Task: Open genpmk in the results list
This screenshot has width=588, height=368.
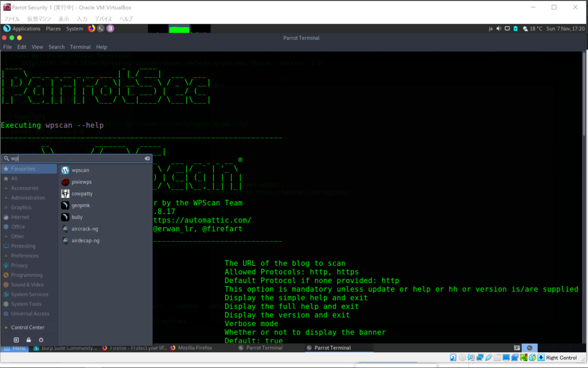Action: 105,206
